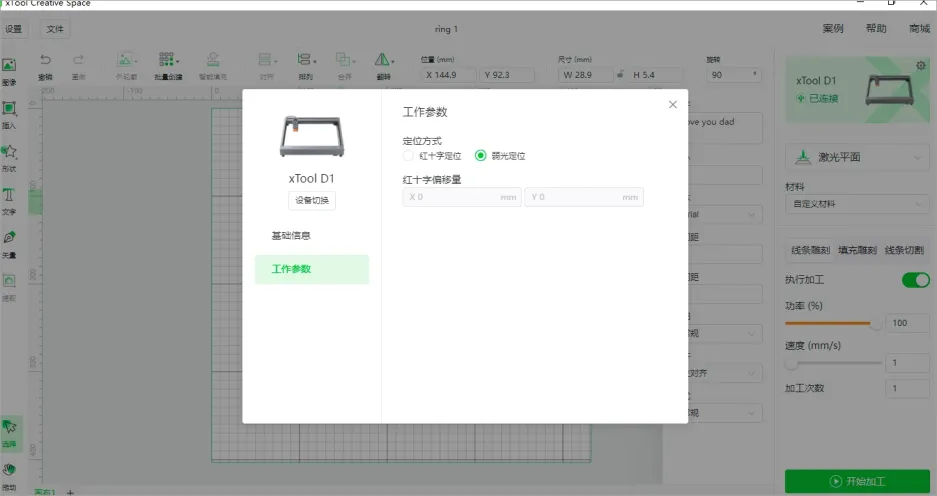Click the xTool D1 machine image in dialog

click(x=312, y=136)
